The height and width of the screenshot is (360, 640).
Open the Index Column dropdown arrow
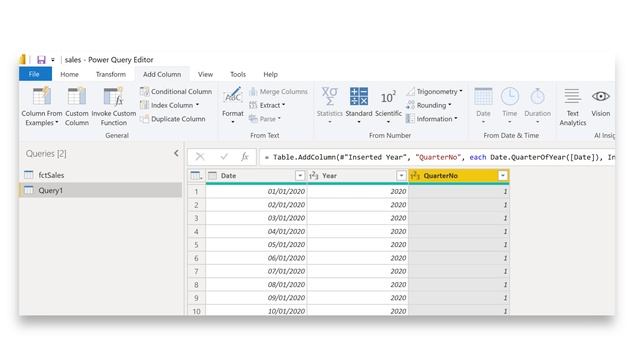[x=198, y=105]
